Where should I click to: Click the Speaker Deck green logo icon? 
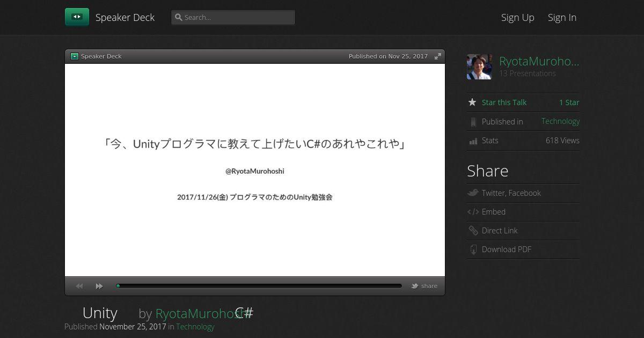coord(77,17)
